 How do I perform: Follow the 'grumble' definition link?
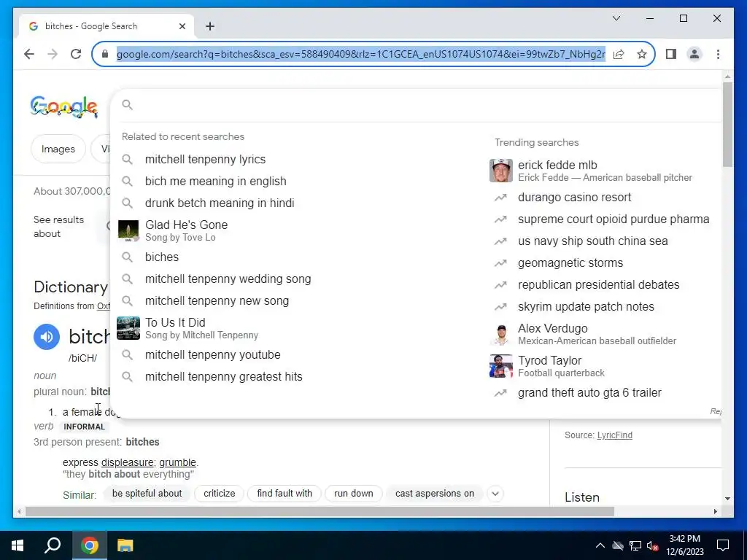[177, 462]
